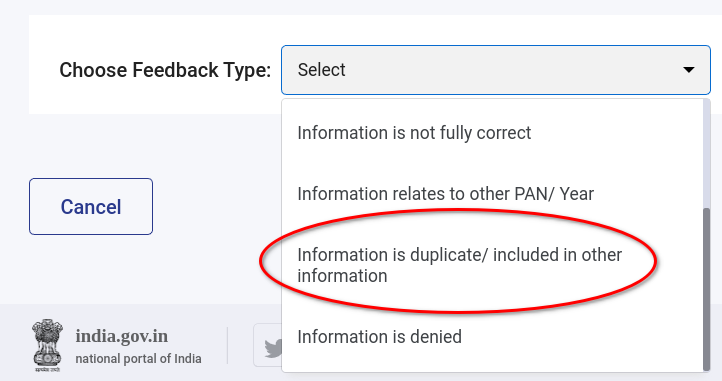
Task: Click the 'Select' placeholder text in dropdown
Action: 321,70
